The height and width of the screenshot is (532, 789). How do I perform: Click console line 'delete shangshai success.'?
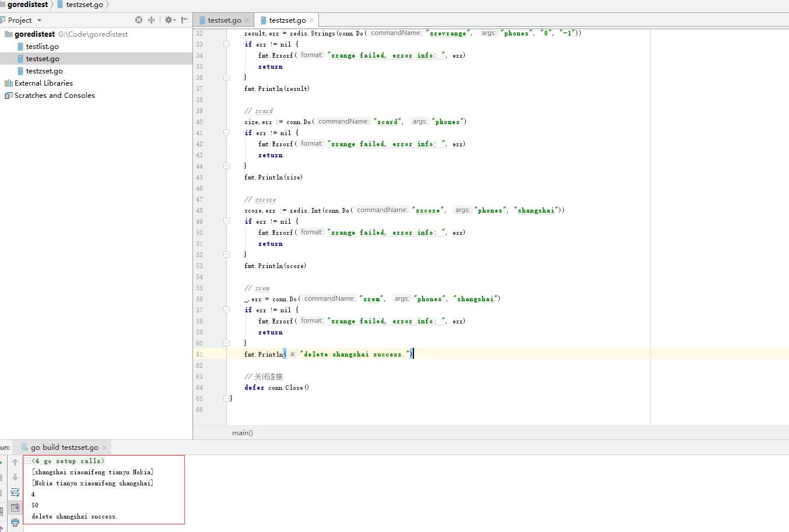(x=74, y=516)
